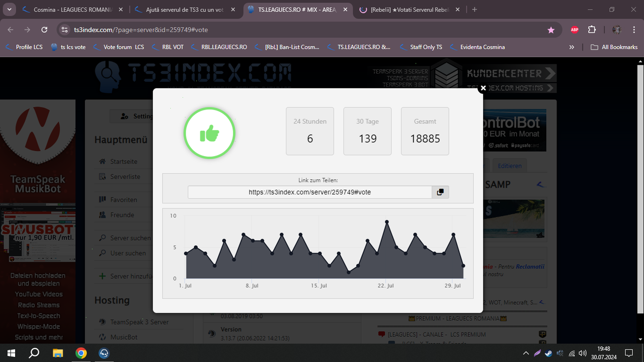
Task: Open the Profile LCS bookmark
Action: pos(24,47)
